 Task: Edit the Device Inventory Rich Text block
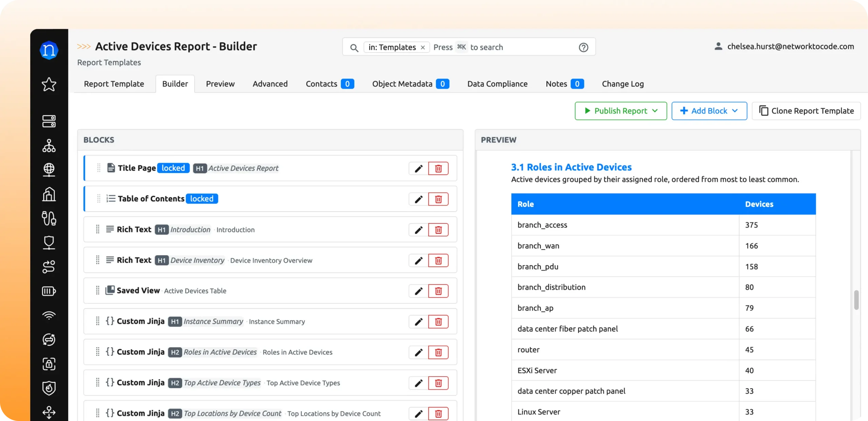point(418,261)
